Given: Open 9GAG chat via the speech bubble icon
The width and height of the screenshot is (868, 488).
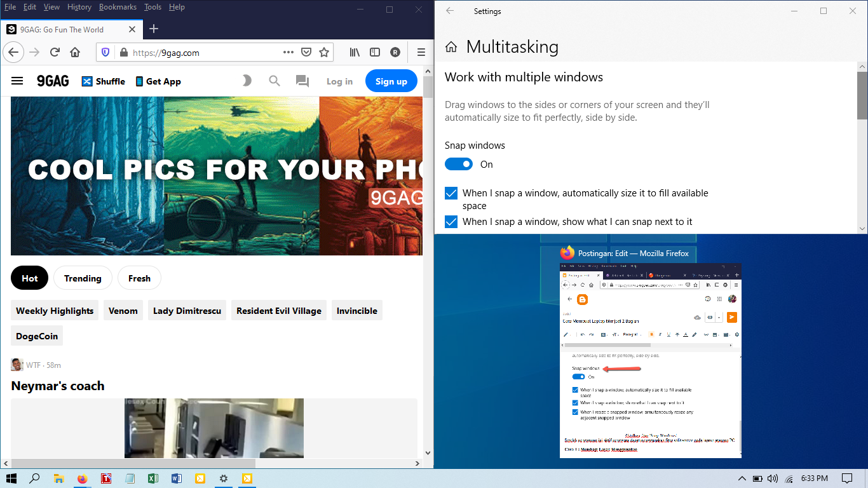Looking at the screenshot, I should [302, 81].
